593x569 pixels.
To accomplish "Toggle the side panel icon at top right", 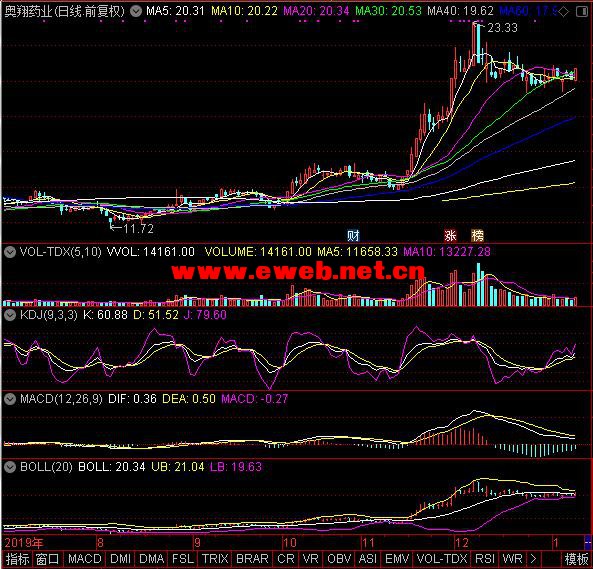I will tap(582, 12).
